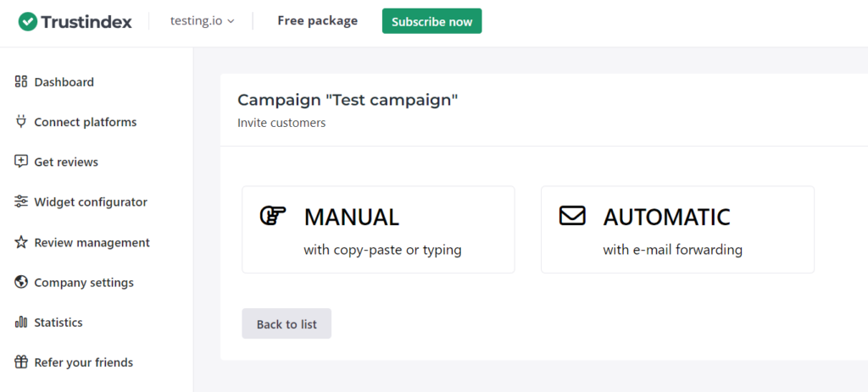Click the Free package label
Image resolution: width=868 pixels, height=392 pixels.
317,21
